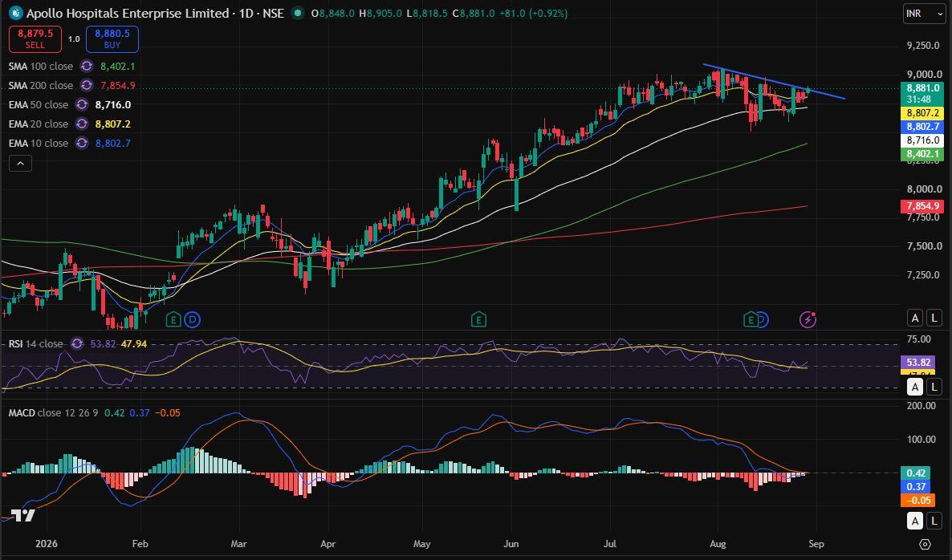
Task: Select the EMA 50 close legend label
Action: 39,105
